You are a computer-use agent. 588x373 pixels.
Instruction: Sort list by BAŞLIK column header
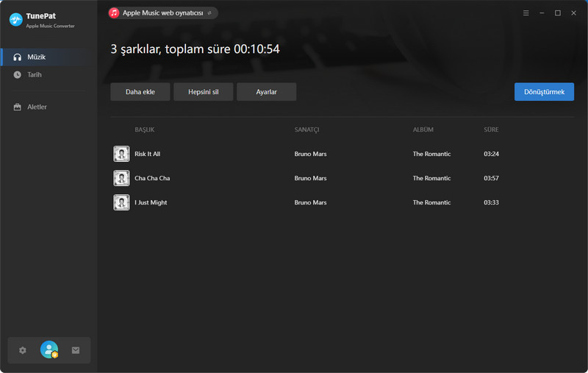click(145, 130)
